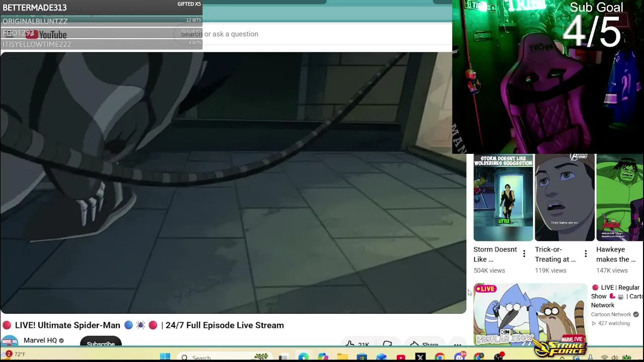This screenshot has width=644, height=362.
Task: Click the 'Trick-or-Treating at ...' title
Action: 555,254
